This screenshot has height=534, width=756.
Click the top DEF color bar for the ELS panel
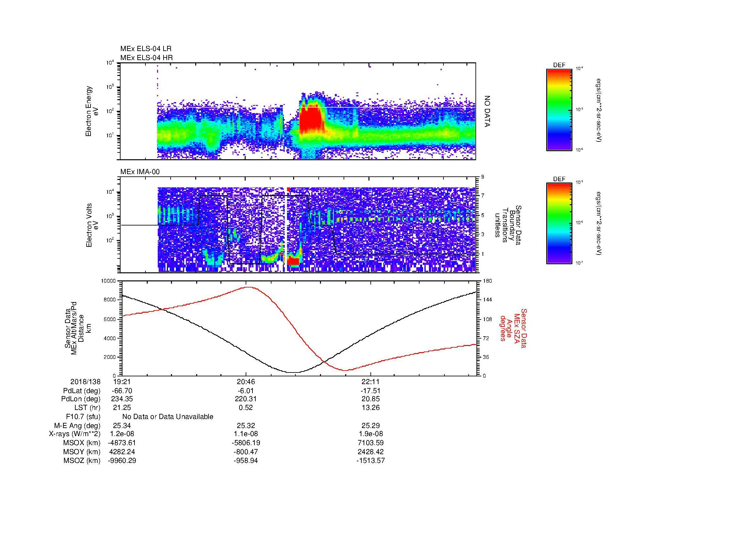pyautogui.click(x=559, y=110)
